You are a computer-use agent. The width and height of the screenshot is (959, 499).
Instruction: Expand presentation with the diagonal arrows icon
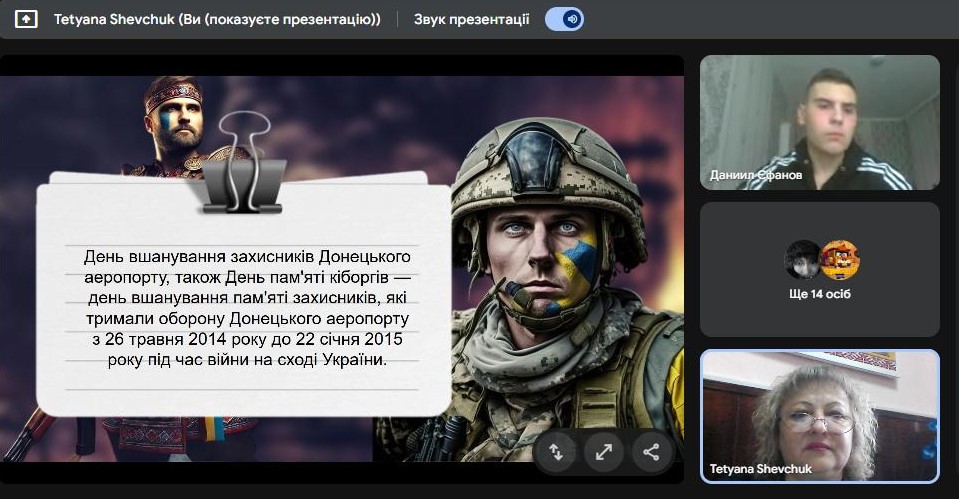604,451
